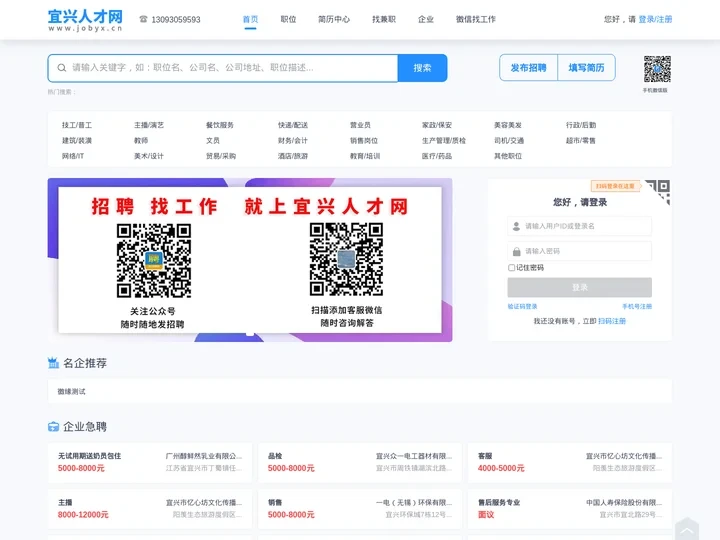This screenshot has height=540, width=720.
Task: Select the 文员 job category
Action: pos(213,141)
